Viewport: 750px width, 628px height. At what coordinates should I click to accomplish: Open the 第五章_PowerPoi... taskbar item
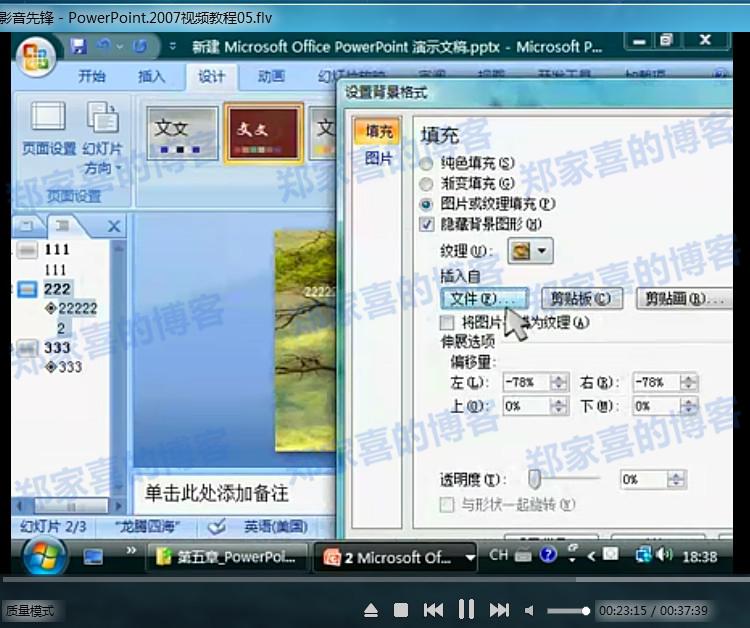point(227,557)
